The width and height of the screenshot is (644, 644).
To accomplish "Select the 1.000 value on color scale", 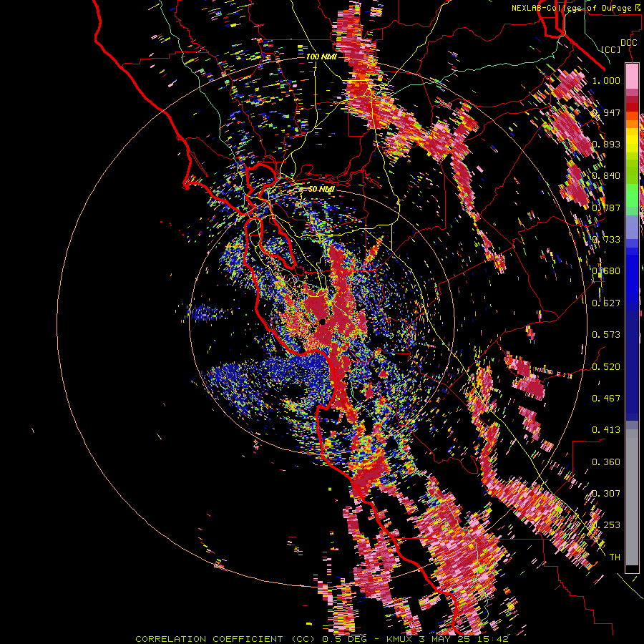I will (x=606, y=80).
